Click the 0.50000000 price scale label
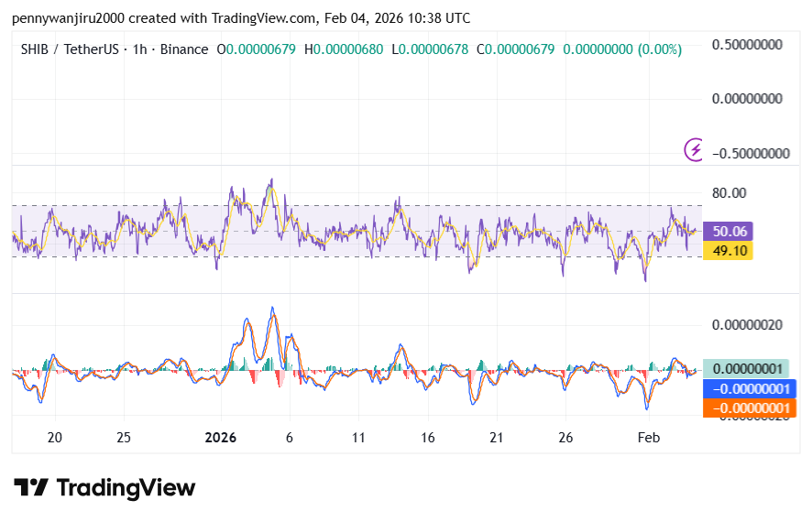Viewport: 812px width, 522px height. (752, 44)
